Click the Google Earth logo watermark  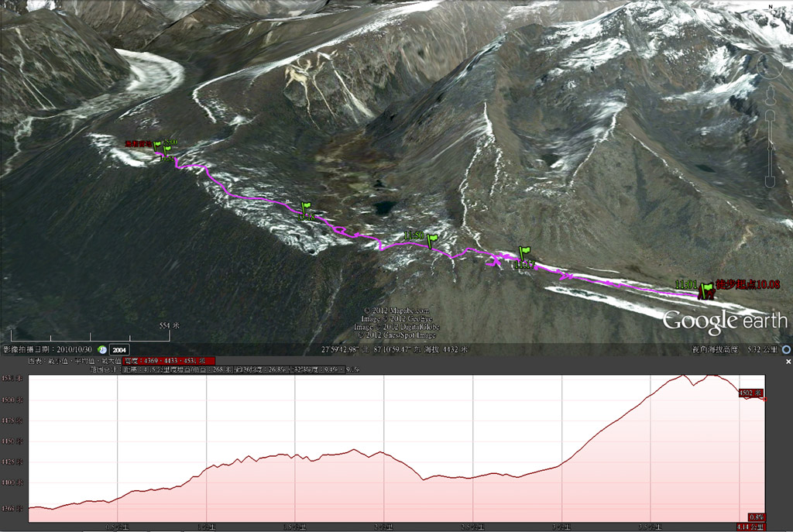tap(725, 321)
